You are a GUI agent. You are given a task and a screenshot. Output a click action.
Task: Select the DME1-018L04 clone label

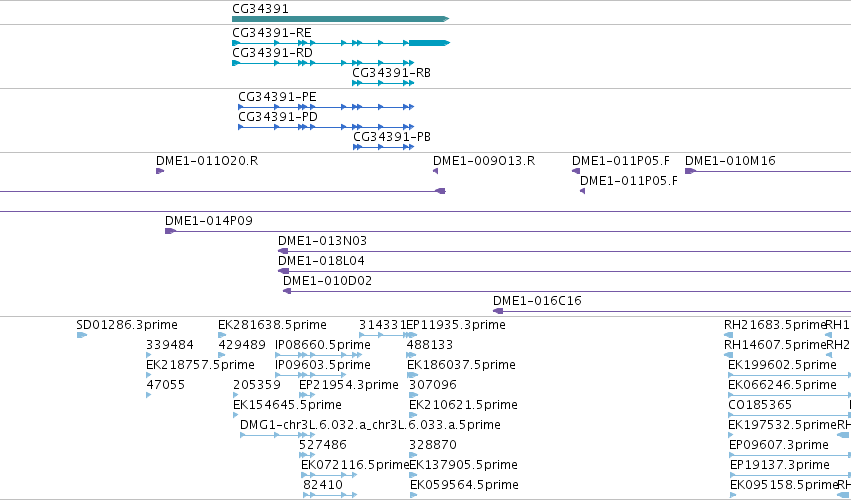321,261
